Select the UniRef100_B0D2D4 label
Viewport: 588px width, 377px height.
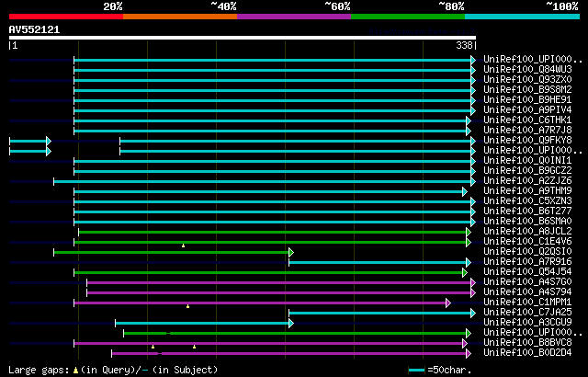coord(527,353)
